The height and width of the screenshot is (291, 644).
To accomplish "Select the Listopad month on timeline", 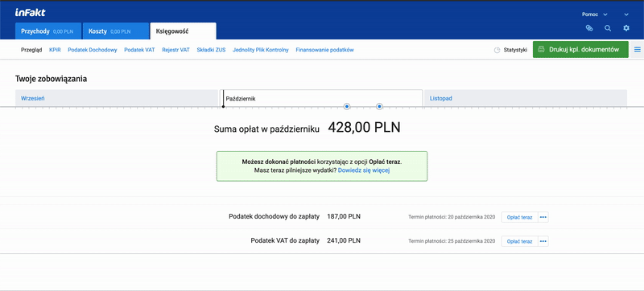I will click(x=526, y=98).
